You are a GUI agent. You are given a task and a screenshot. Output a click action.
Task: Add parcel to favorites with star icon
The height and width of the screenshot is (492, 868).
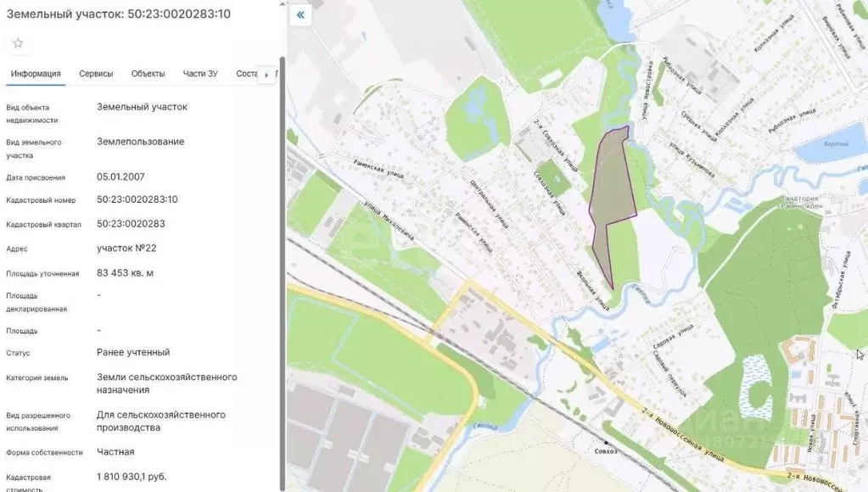[18, 43]
